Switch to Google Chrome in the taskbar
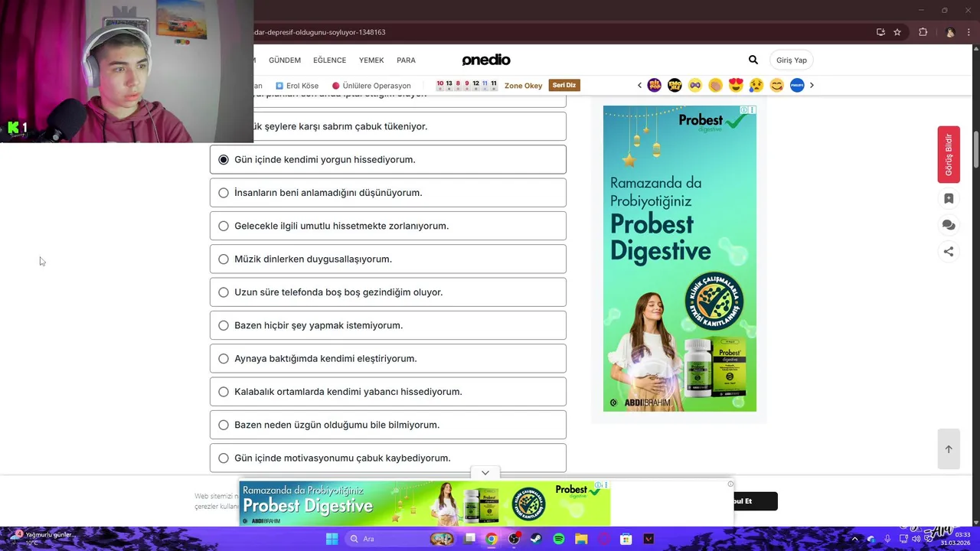Screen dimensions: 980x551 tap(492, 539)
